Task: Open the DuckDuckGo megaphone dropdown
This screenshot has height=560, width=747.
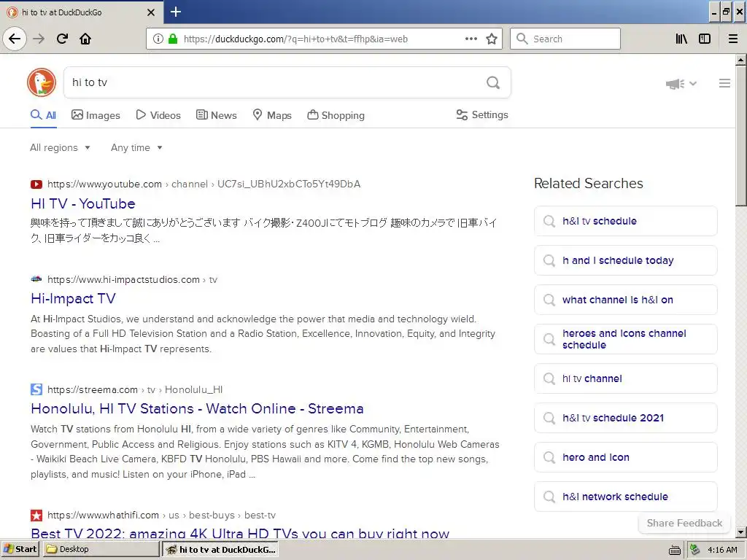Action: click(x=681, y=84)
